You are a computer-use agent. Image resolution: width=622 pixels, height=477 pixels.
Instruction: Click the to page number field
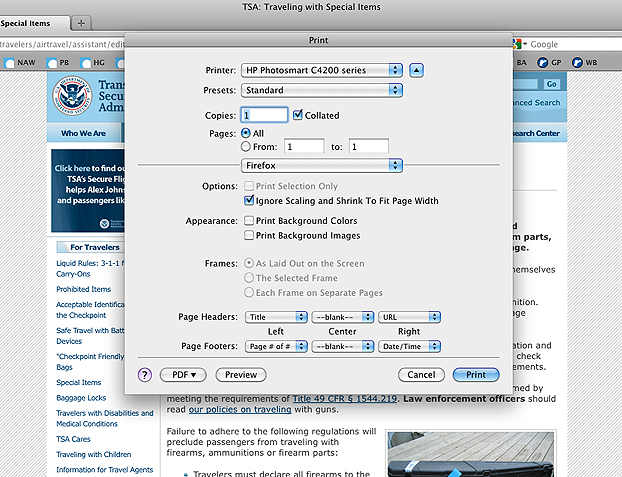click(369, 146)
